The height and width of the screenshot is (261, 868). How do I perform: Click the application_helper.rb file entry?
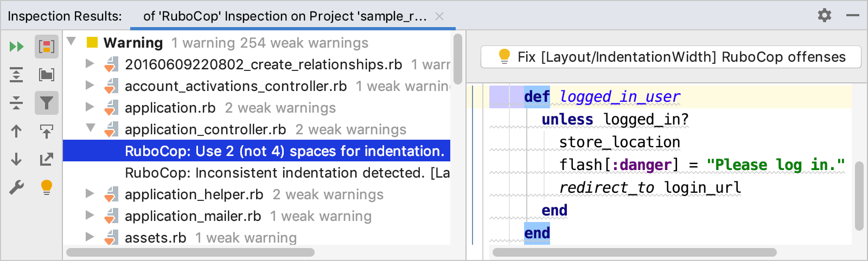coord(194,194)
